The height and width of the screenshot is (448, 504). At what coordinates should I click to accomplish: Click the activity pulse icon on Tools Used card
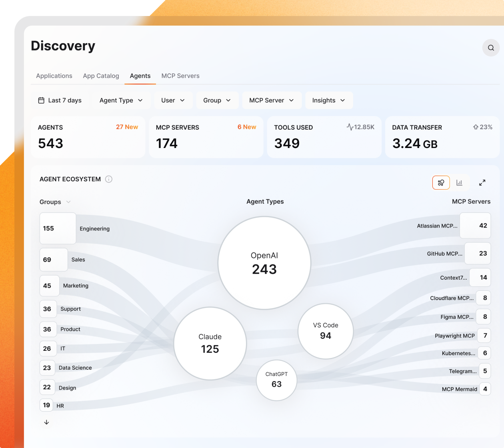click(x=350, y=126)
